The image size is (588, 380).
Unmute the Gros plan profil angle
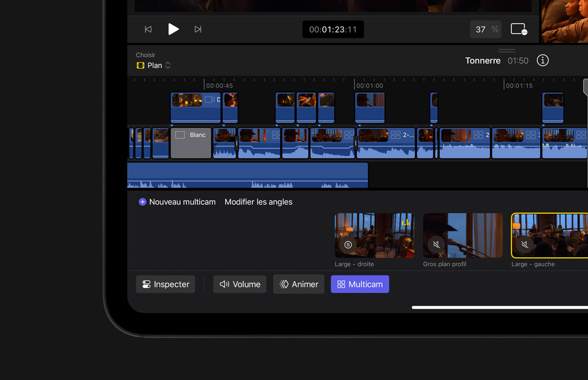tap(436, 245)
